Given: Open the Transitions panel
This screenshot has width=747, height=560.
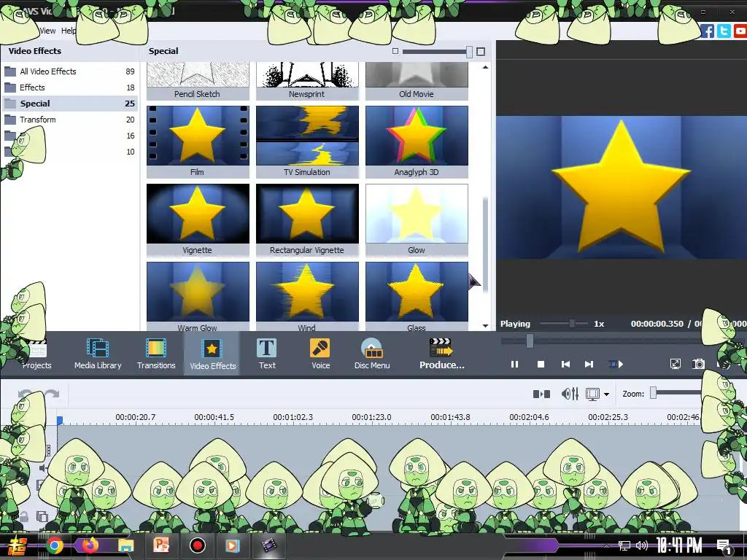Looking at the screenshot, I should tap(156, 354).
